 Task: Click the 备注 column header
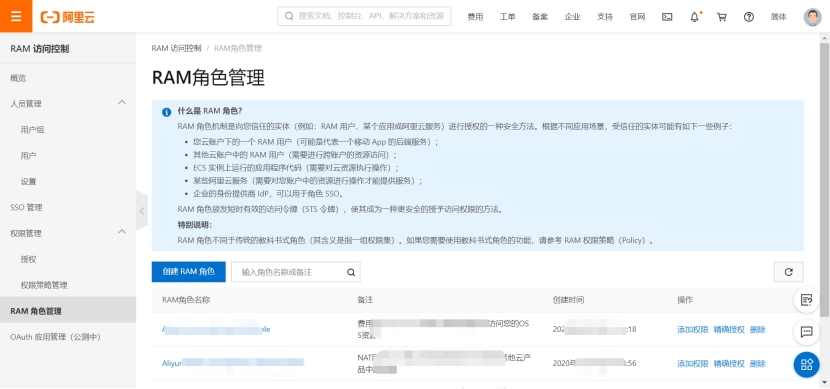365,300
